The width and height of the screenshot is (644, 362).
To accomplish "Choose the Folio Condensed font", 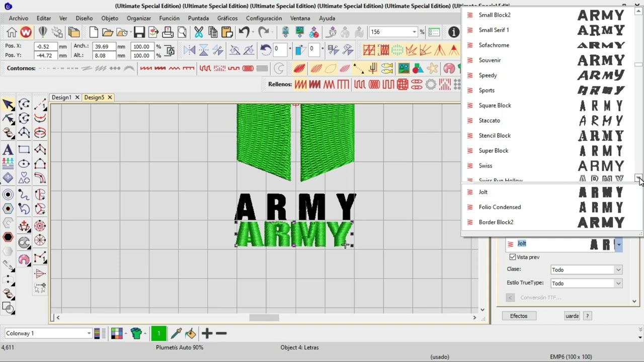I will click(x=551, y=207).
